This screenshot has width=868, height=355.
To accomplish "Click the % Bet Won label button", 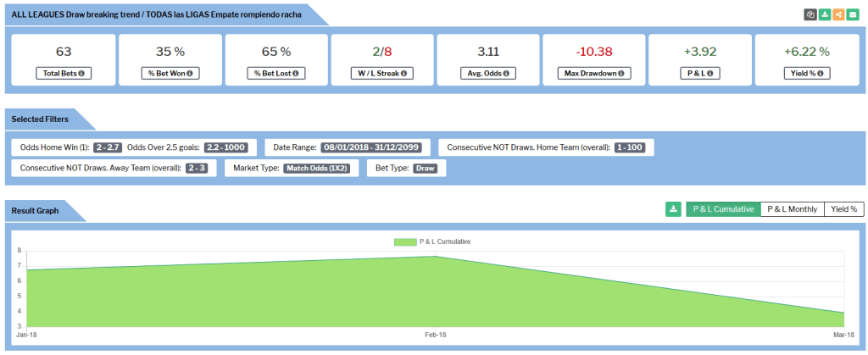I will click(170, 74).
